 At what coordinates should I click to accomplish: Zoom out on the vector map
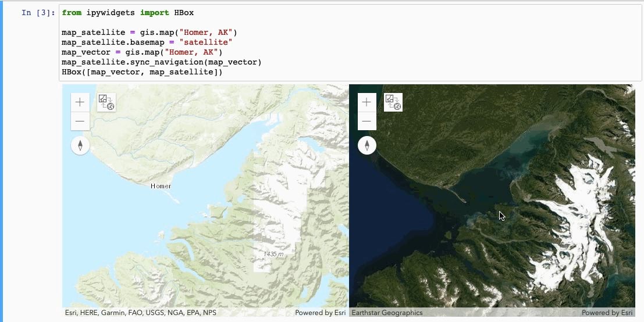(x=80, y=121)
